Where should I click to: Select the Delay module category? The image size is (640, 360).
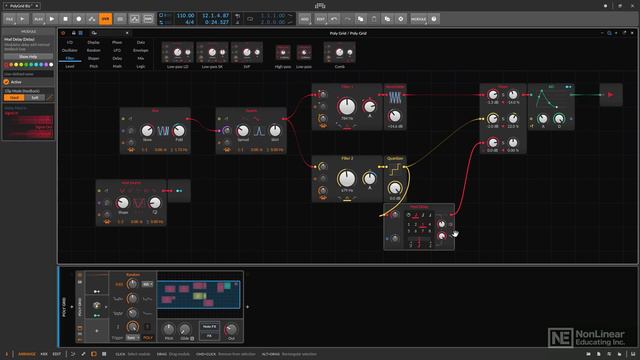[x=117, y=58]
